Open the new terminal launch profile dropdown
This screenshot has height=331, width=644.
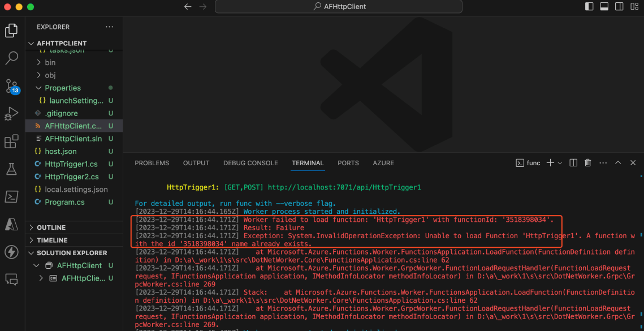(559, 164)
